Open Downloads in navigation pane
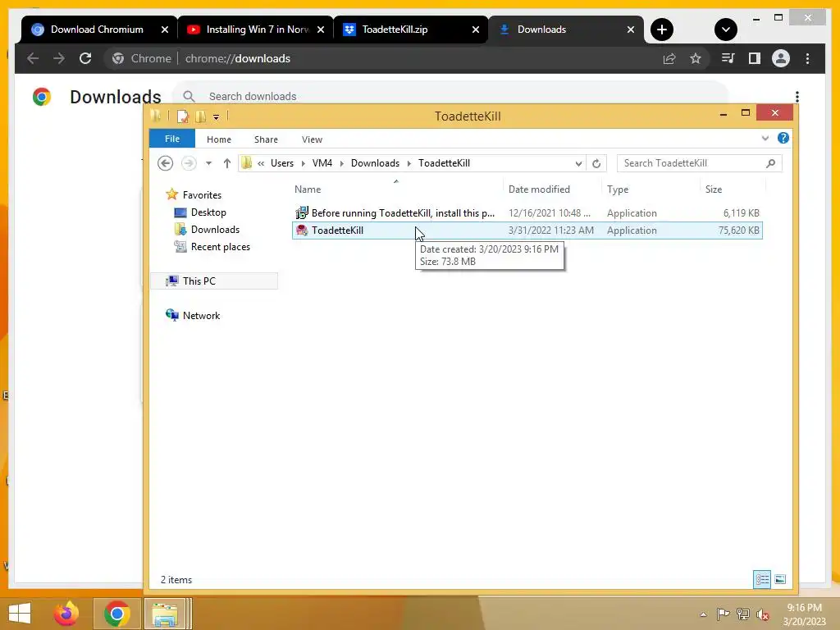840x630 pixels. click(x=215, y=230)
